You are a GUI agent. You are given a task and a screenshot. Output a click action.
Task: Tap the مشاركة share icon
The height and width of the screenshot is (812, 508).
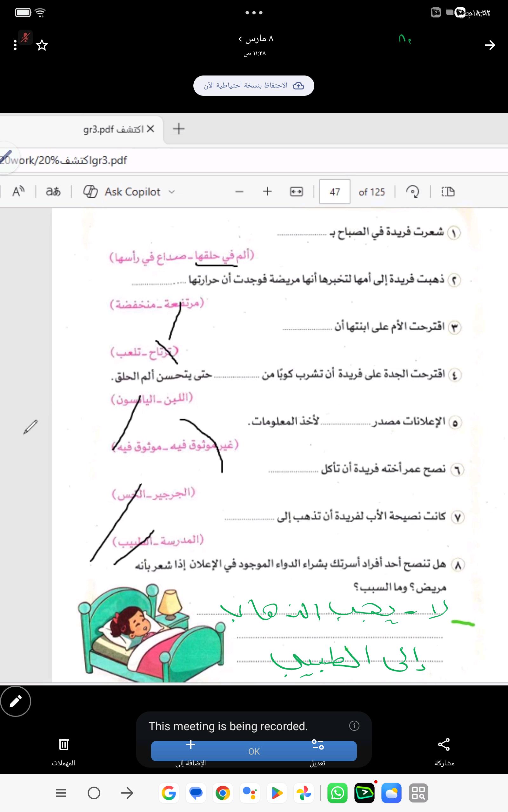[444, 744]
